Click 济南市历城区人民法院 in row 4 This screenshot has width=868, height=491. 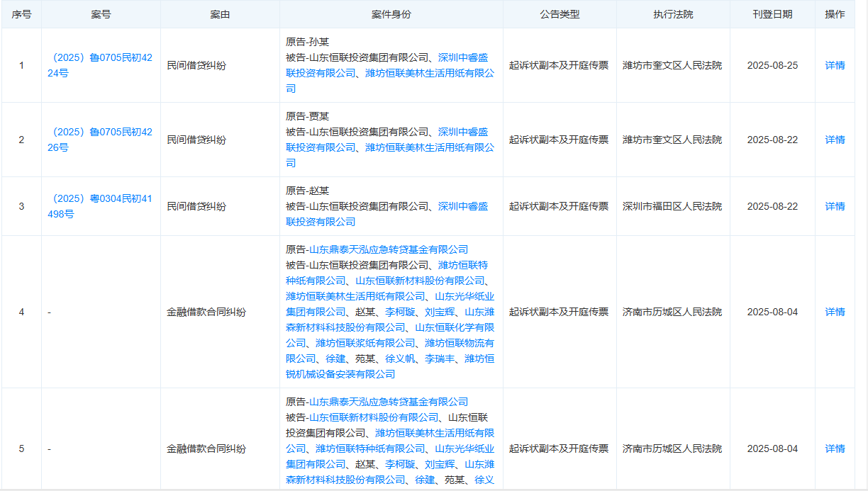coord(672,312)
